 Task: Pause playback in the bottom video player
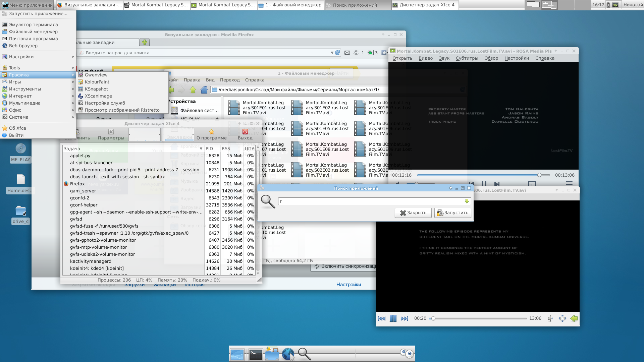pyautogui.click(x=393, y=318)
